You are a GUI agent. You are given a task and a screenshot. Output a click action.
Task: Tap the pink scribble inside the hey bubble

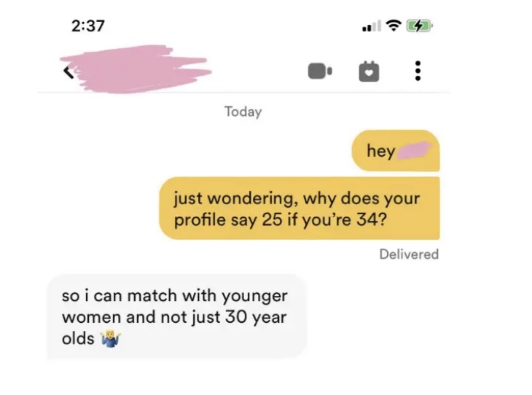tap(414, 150)
